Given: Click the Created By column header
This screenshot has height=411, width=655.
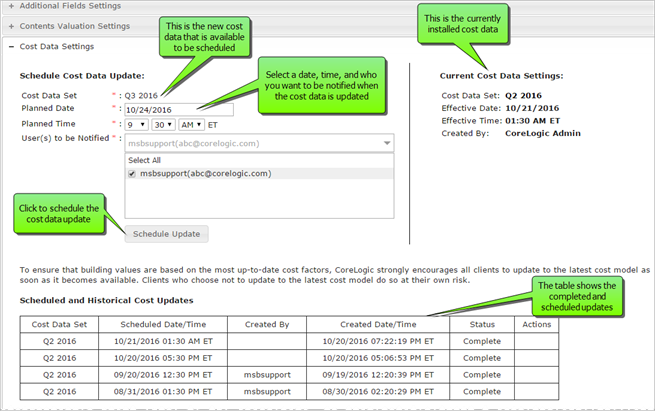Looking at the screenshot, I should point(267,325).
